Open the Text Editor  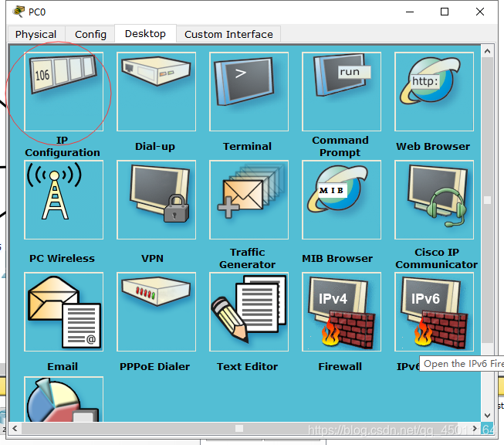click(249, 312)
